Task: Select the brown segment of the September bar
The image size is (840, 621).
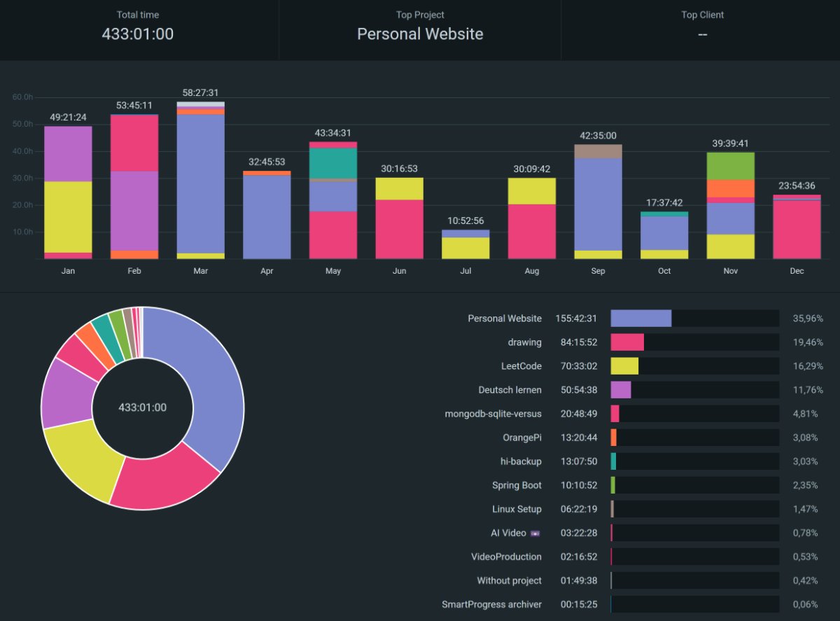Action: (x=598, y=151)
